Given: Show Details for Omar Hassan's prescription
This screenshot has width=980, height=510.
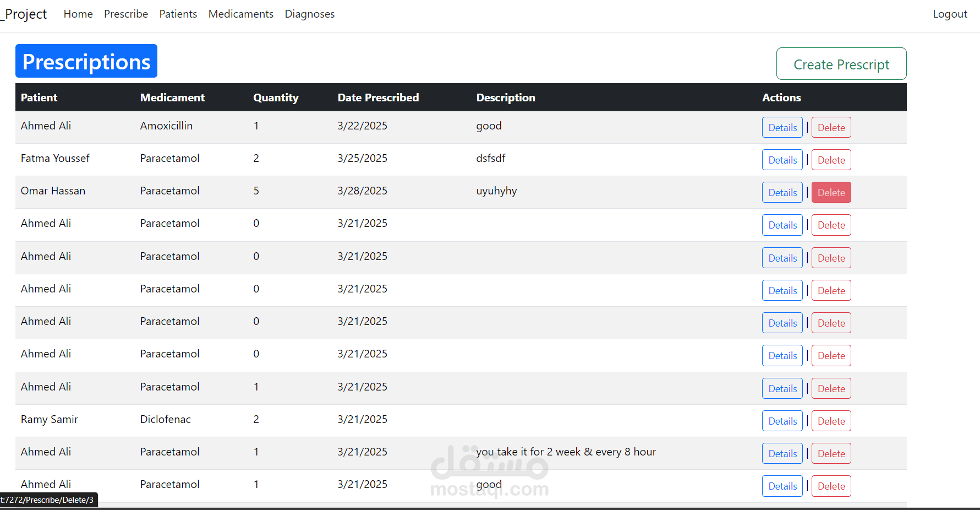Looking at the screenshot, I should [x=782, y=192].
